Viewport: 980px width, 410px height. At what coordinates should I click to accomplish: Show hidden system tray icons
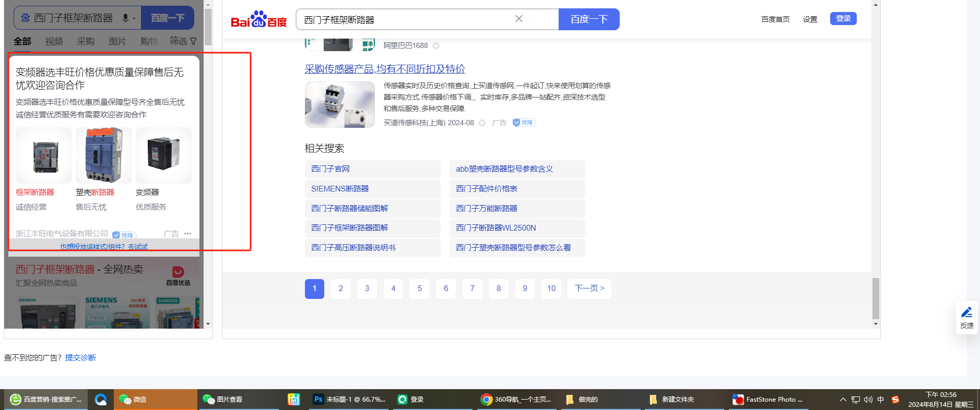tap(843, 400)
